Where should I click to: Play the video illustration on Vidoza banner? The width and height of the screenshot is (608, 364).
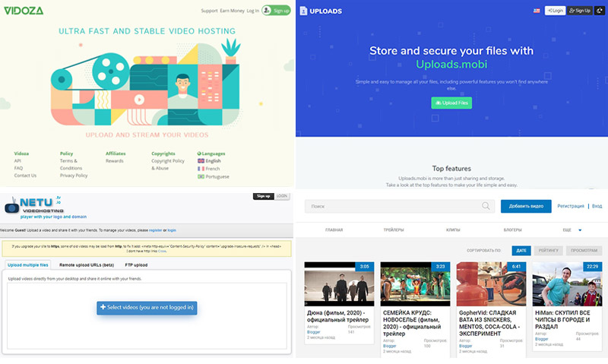click(x=139, y=99)
